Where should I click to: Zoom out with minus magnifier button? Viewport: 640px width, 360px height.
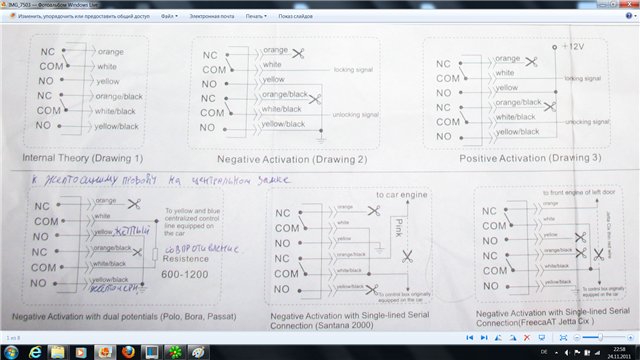[577, 338]
